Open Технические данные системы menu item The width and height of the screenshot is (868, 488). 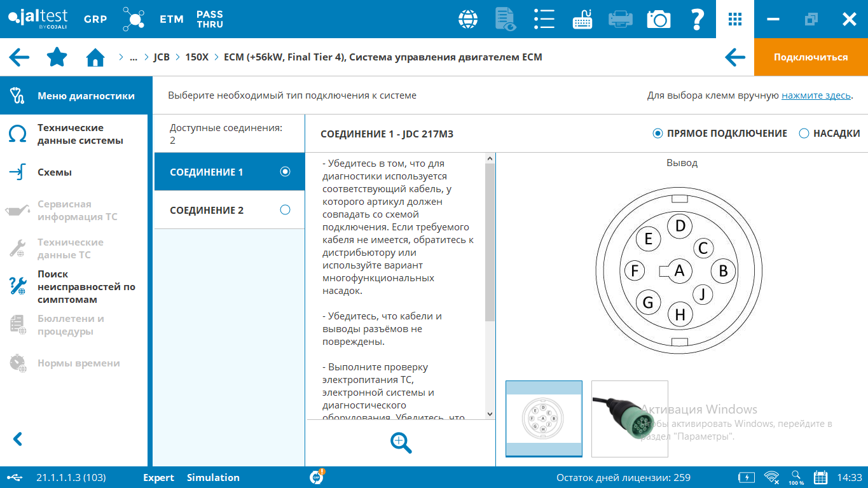(74, 134)
